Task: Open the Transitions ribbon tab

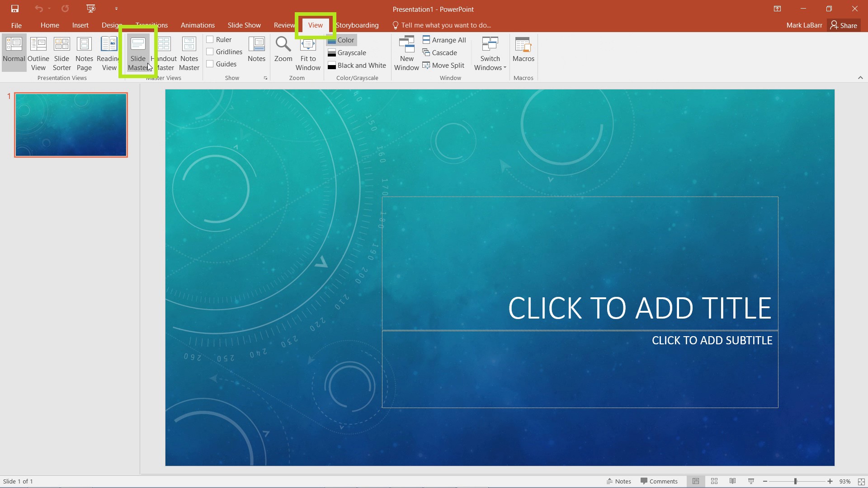Action: point(151,25)
